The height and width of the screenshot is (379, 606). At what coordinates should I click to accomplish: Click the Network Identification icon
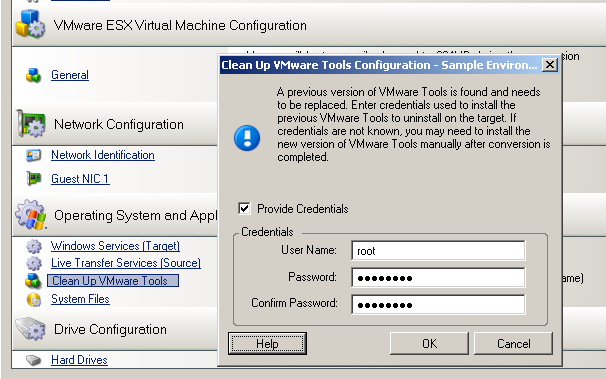coord(34,155)
